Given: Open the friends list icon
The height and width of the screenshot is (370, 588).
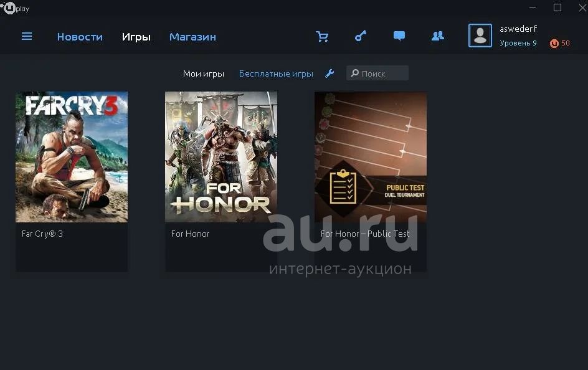Looking at the screenshot, I should click(x=438, y=36).
